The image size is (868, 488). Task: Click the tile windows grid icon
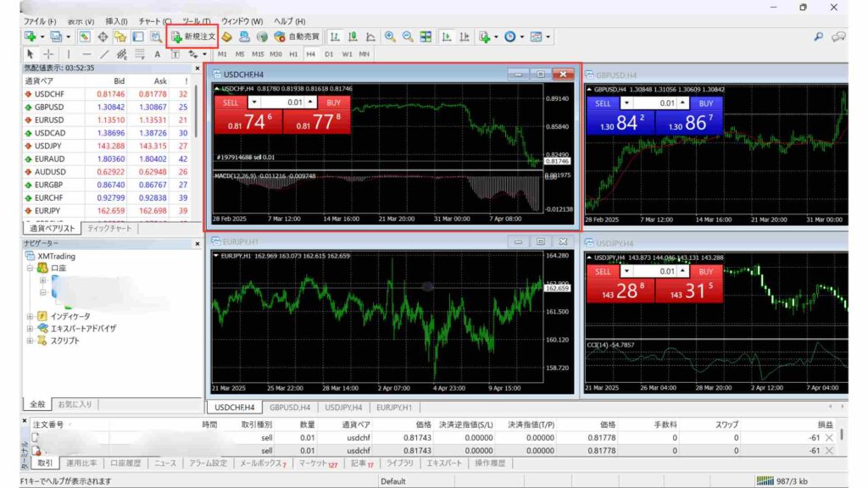(426, 36)
